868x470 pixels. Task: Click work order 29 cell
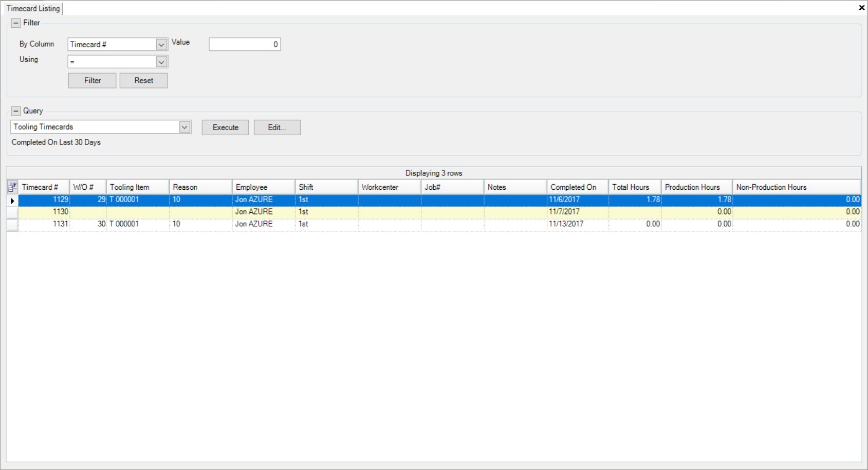coord(88,200)
